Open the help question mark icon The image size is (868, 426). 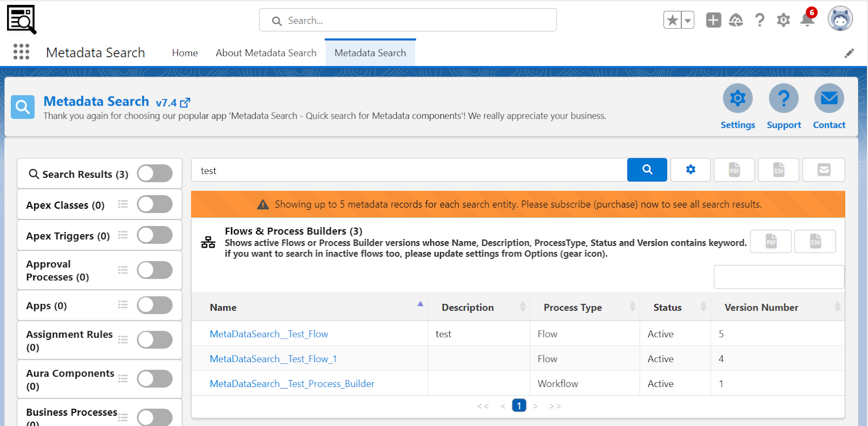click(x=759, y=20)
